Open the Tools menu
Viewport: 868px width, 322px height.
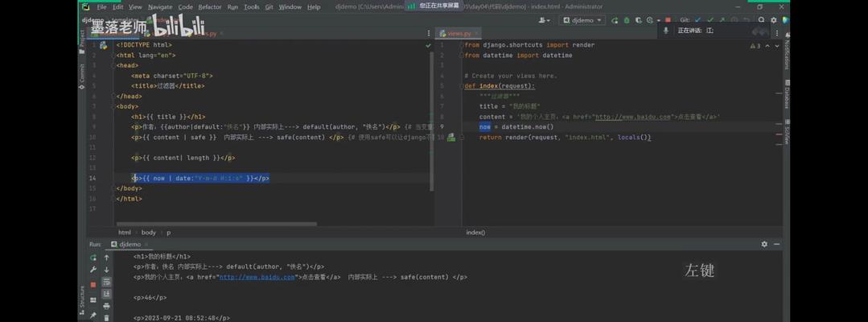click(251, 7)
